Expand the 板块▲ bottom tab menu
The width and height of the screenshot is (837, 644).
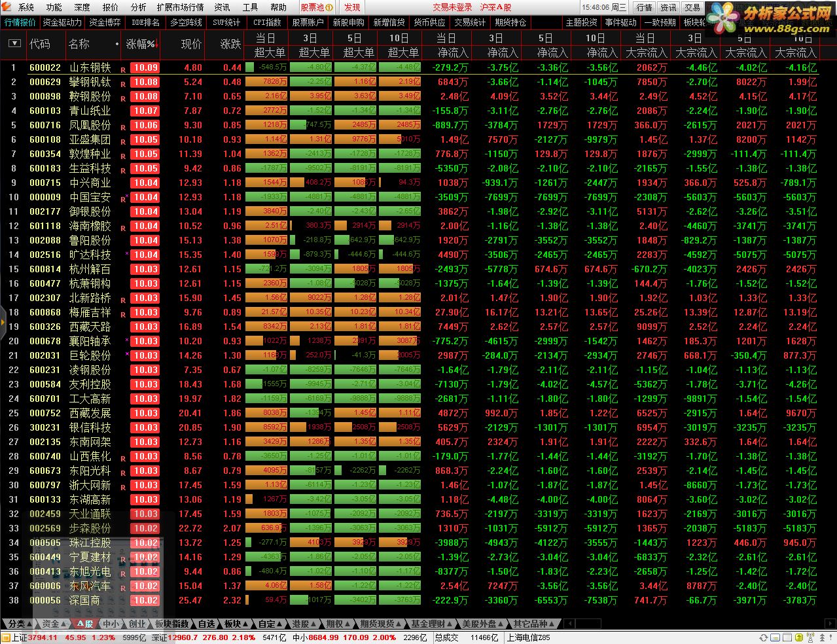[236, 624]
